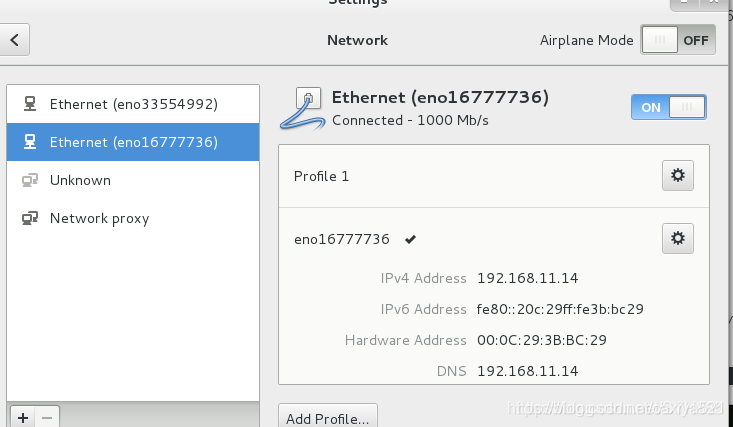733x427 pixels.
Task: Open eno16777736 profile settings gear
Action: point(677,239)
